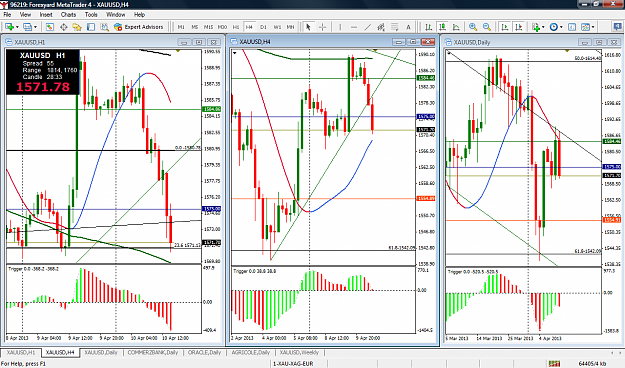Switch chart to Bar Chart mode
The image size is (625, 368).
[x=428, y=27]
